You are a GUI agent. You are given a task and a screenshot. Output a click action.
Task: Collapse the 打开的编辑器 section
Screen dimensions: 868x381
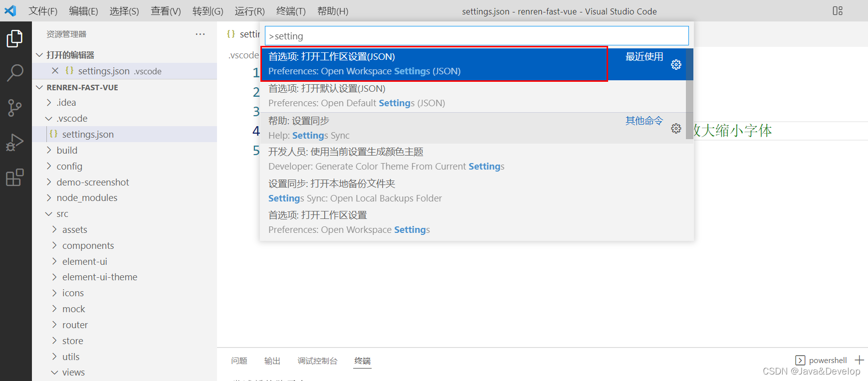click(39, 55)
